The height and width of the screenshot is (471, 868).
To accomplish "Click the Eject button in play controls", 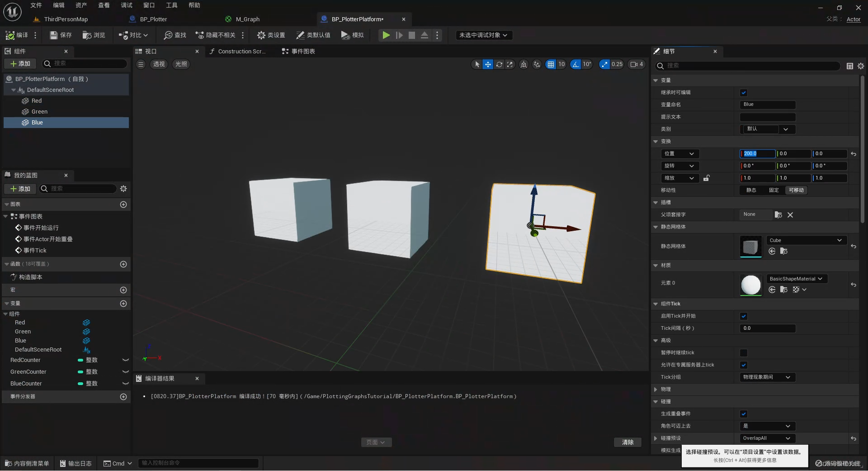I will 425,35.
